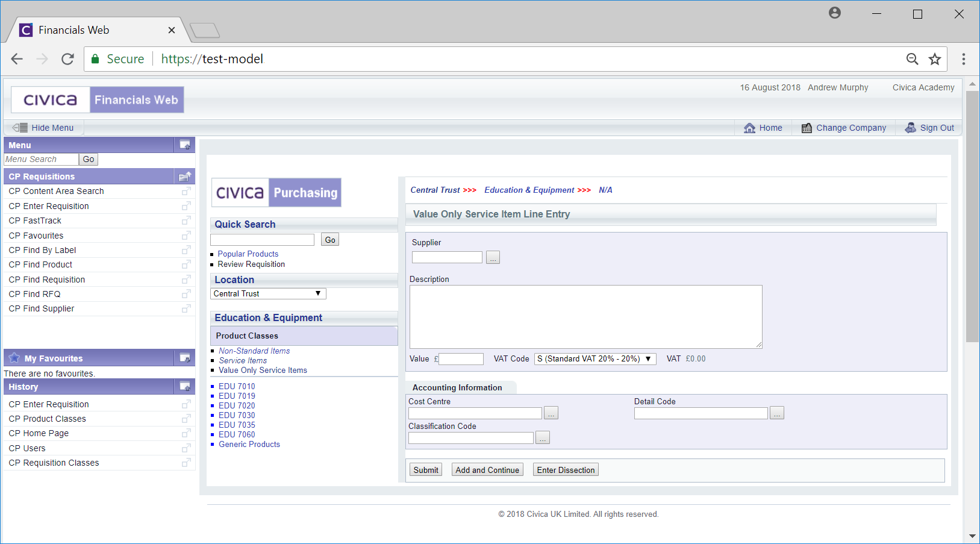Click the Quick Search text field
The image size is (980, 544).
(263, 240)
